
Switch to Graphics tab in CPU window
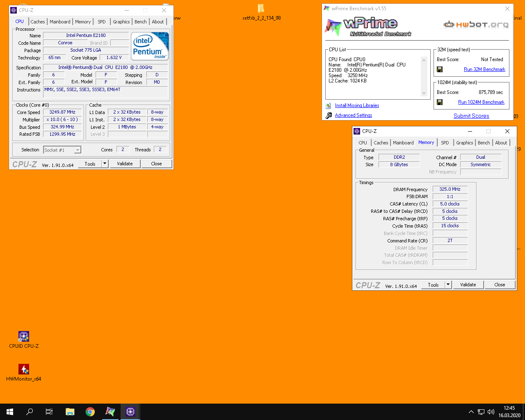click(x=121, y=22)
